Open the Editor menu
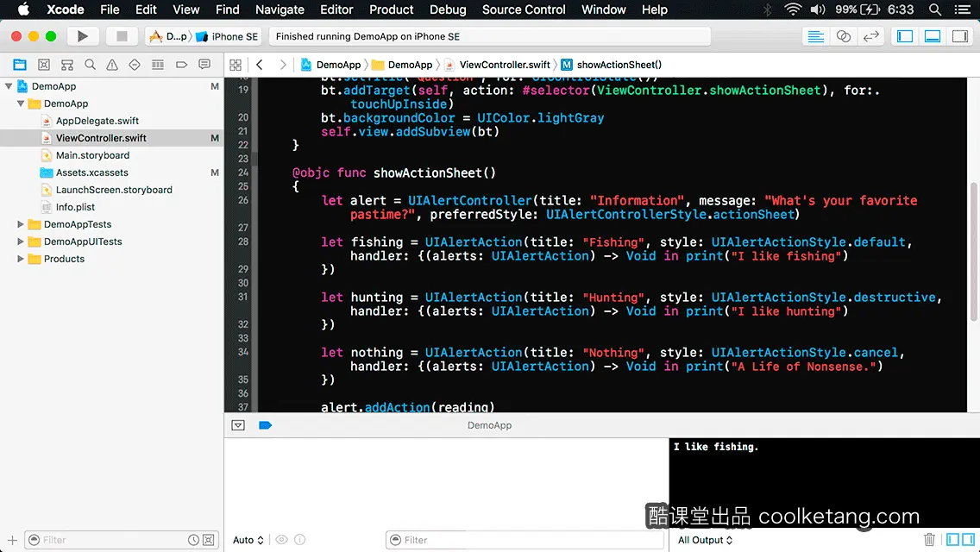This screenshot has height=552, width=980. click(336, 9)
